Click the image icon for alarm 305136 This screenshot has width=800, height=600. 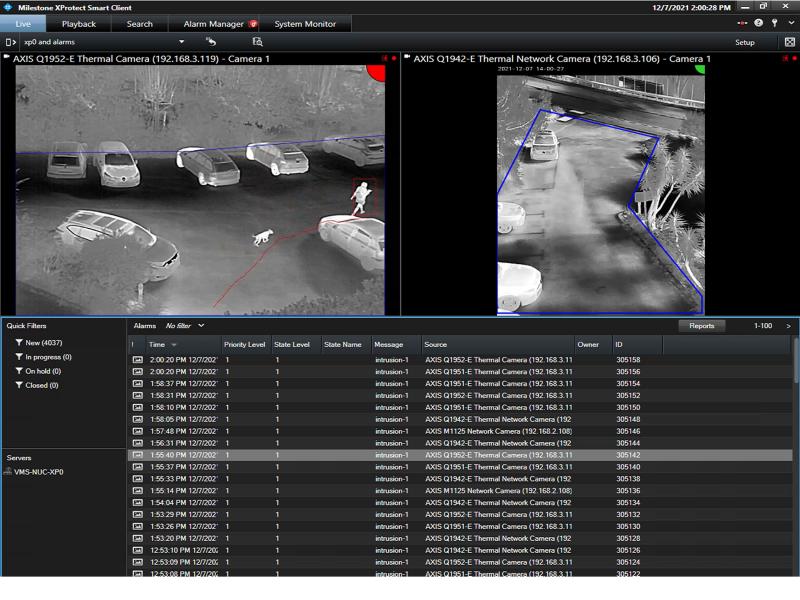click(x=138, y=491)
